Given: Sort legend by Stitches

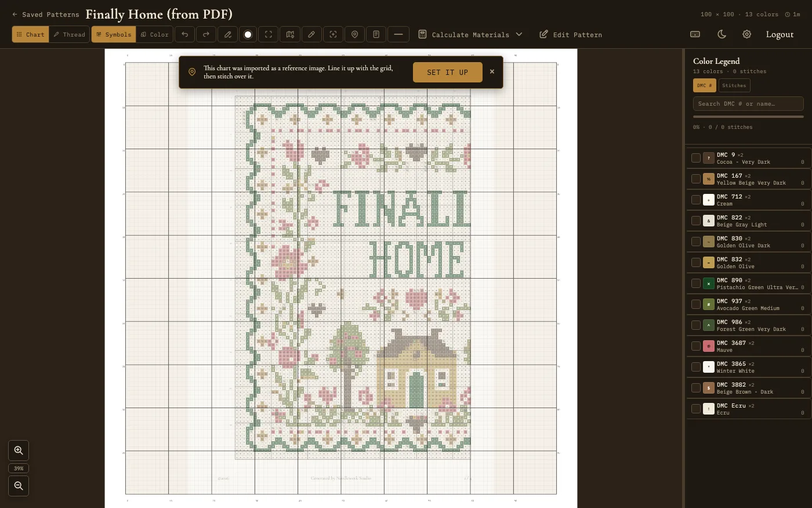Looking at the screenshot, I should (x=734, y=85).
